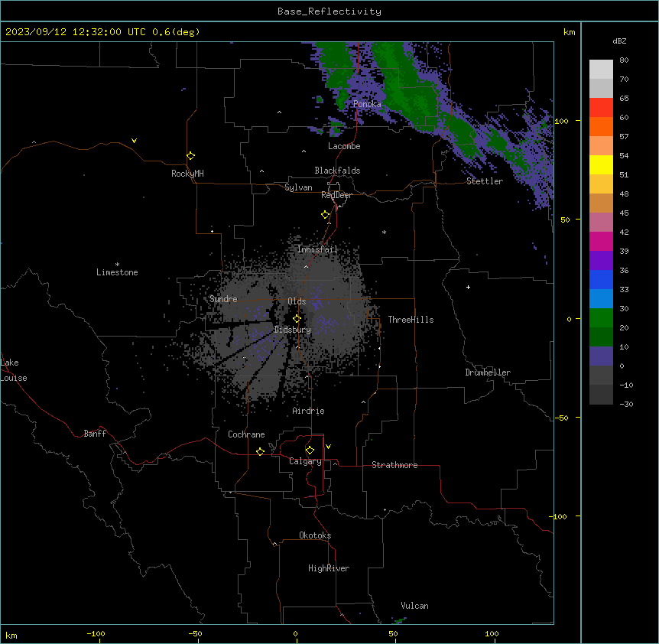The height and width of the screenshot is (644, 659).
Task: Click the Lacombe city label
Action: pos(344,146)
